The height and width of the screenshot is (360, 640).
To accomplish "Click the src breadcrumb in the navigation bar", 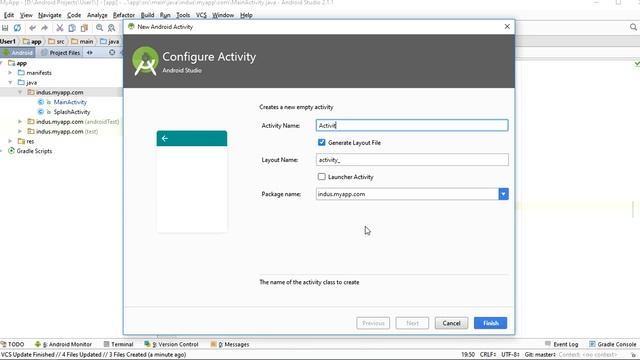I will (56, 41).
